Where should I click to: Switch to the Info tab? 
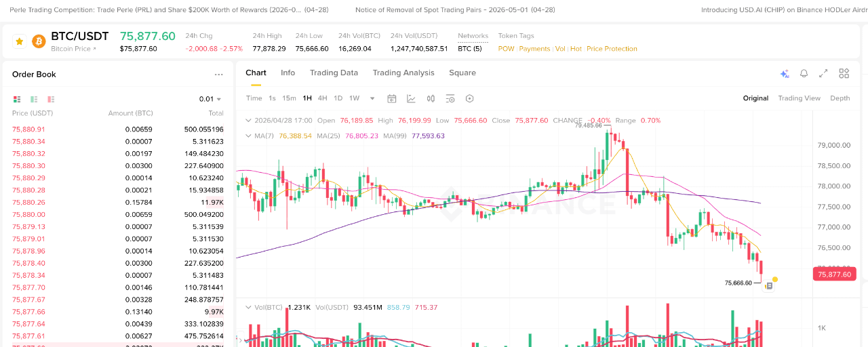pos(288,73)
